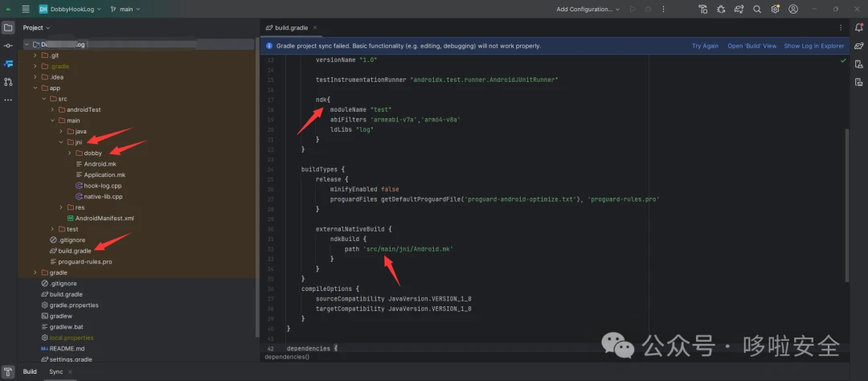The width and height of the screenshot is (868, 381).
Task: Open Project view selector dropdown
Action: (36, 27)
